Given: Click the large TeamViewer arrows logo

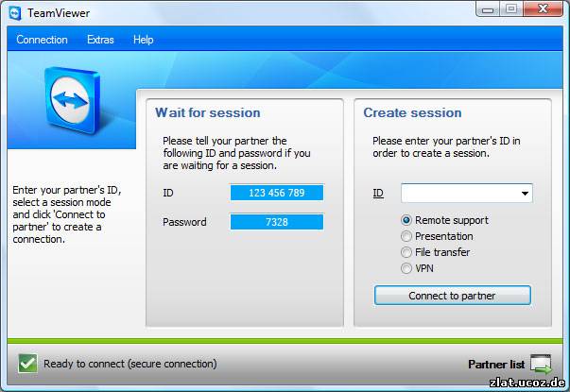Looking at the screenshot, I should point(72,101).
